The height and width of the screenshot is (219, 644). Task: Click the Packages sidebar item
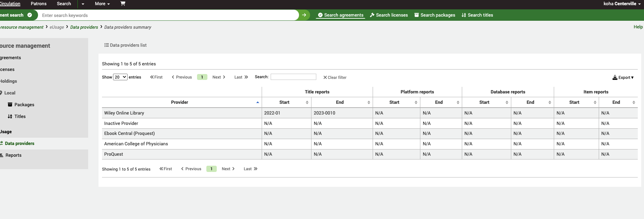(x=24, y=105)
